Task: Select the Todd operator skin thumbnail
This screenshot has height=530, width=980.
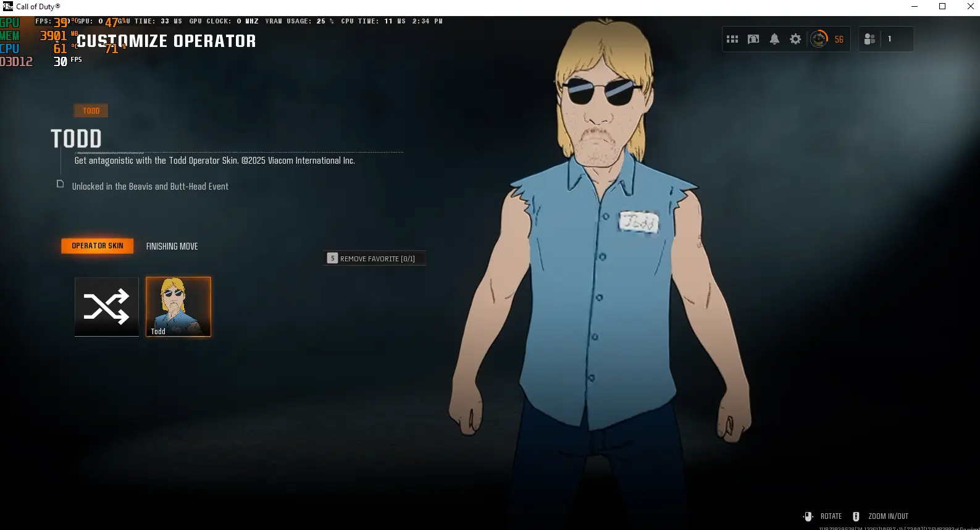Action: 178,306
